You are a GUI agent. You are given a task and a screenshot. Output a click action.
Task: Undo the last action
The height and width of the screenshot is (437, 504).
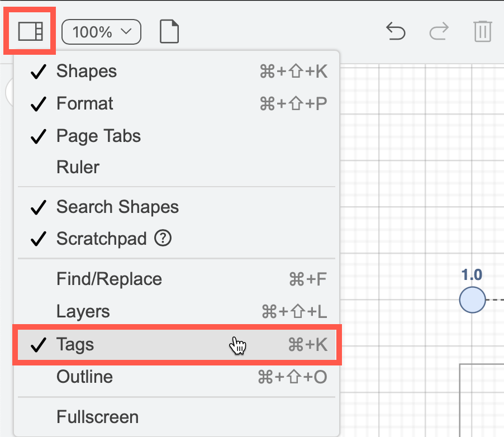[397, 32]
